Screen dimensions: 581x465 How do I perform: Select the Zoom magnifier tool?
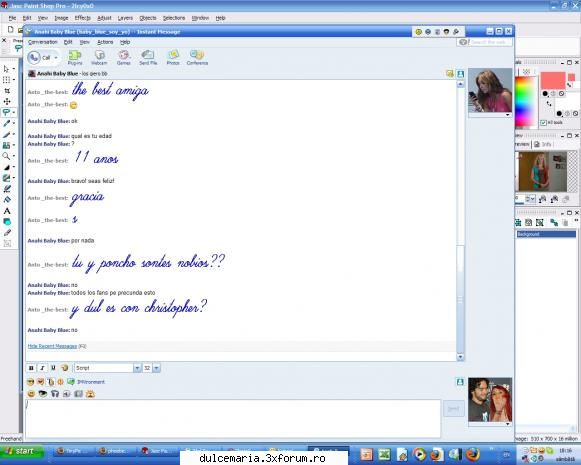coord(6,156)
